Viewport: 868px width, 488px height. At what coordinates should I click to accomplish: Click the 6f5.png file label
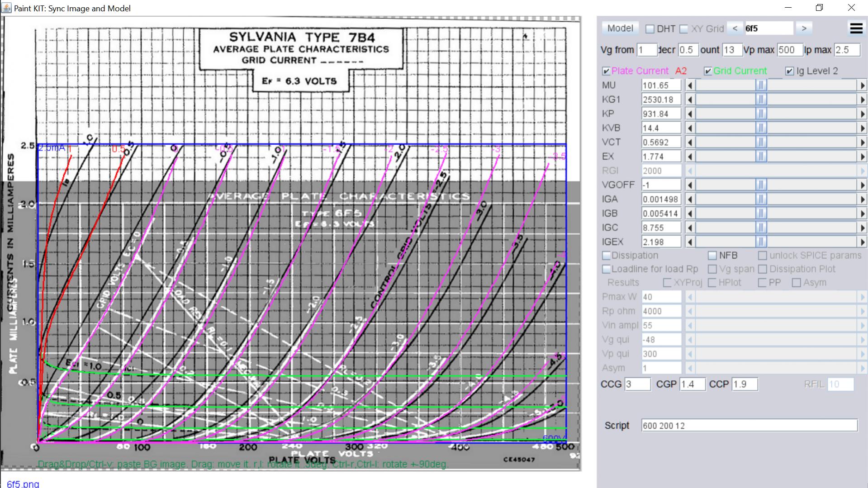(x=23, y=483)
